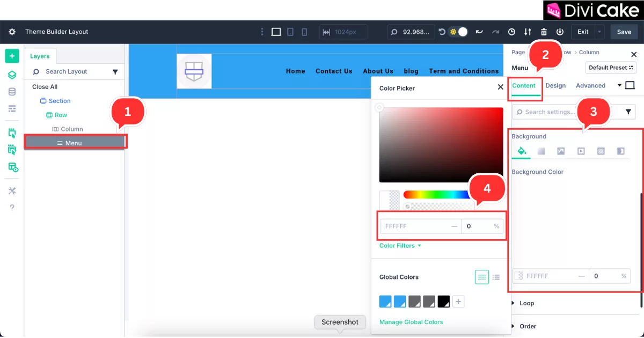This screenshot has width=644, height=338.
Task: Click the rainbow hue slider
Action: pos(436,195)
